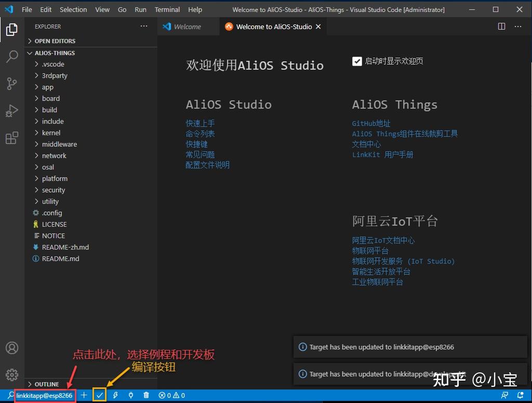532x403 pixels.
Task: Uncheck the 启动时显示欢迎页 checkbox
Action: pos(357,61)
